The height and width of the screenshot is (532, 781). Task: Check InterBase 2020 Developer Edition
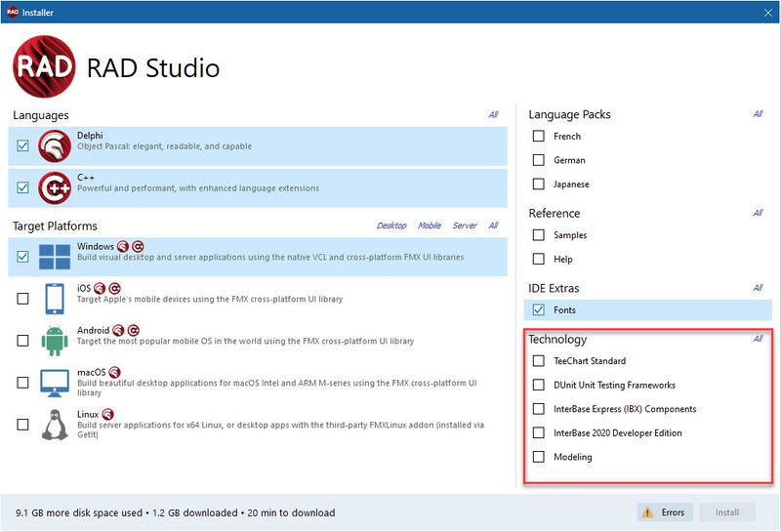click(539, 432)
